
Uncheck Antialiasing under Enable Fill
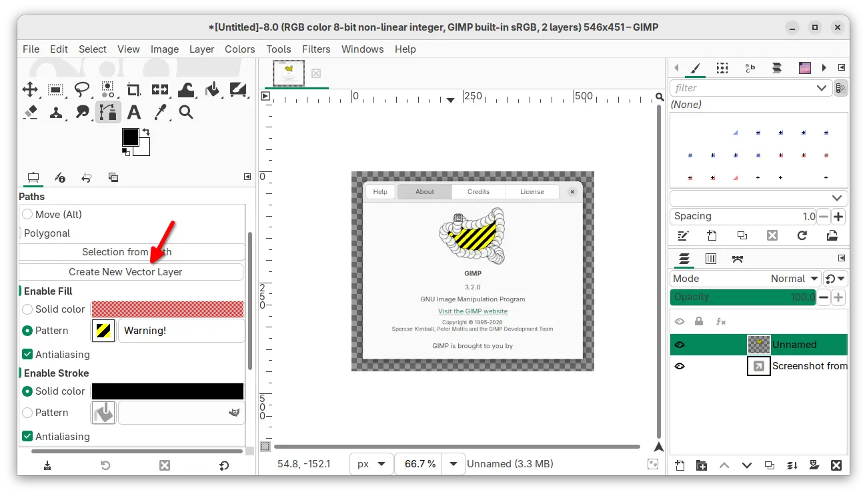[27, 354]
